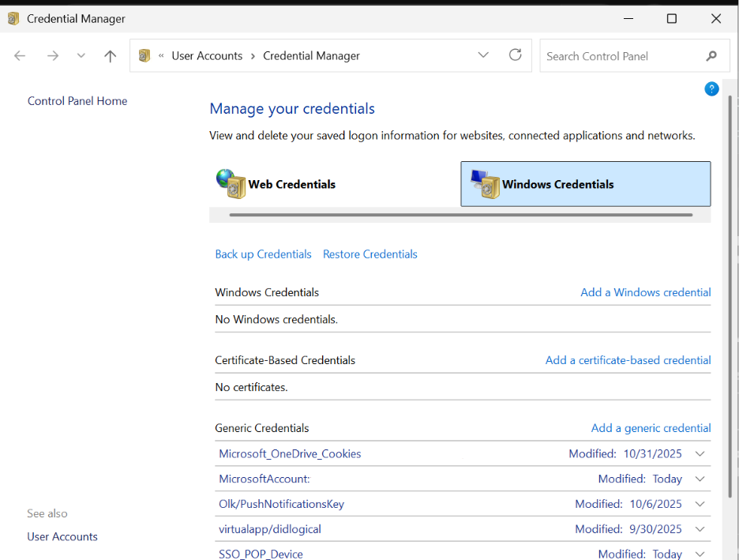739x560 pixels.
Task: Click the Web Credentials globe safe icon
Action: click(231, 183)
